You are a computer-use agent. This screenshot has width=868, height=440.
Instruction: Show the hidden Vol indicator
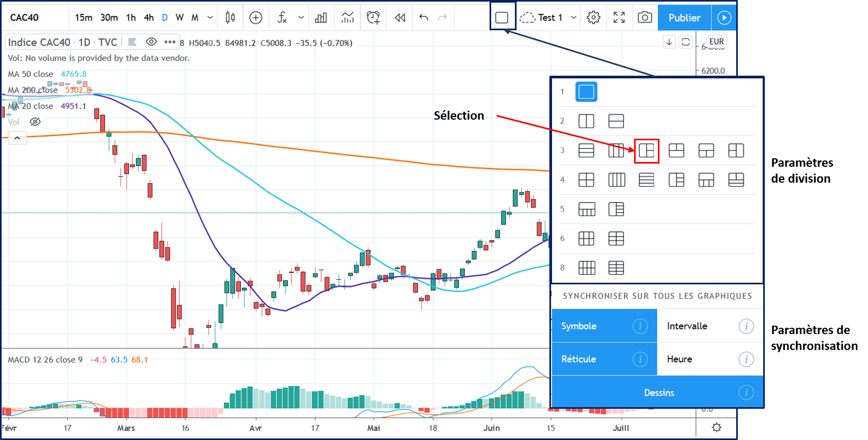(x=35, y=122)
